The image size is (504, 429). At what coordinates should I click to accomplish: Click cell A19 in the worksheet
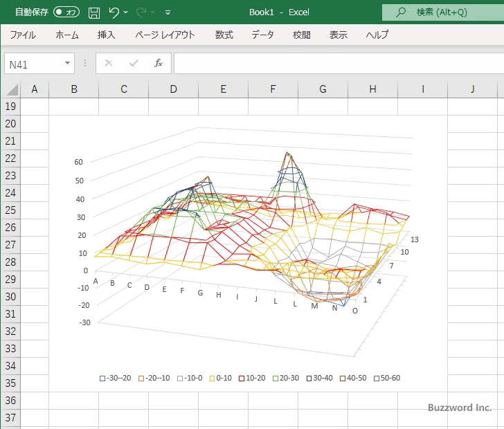(35, 107)
